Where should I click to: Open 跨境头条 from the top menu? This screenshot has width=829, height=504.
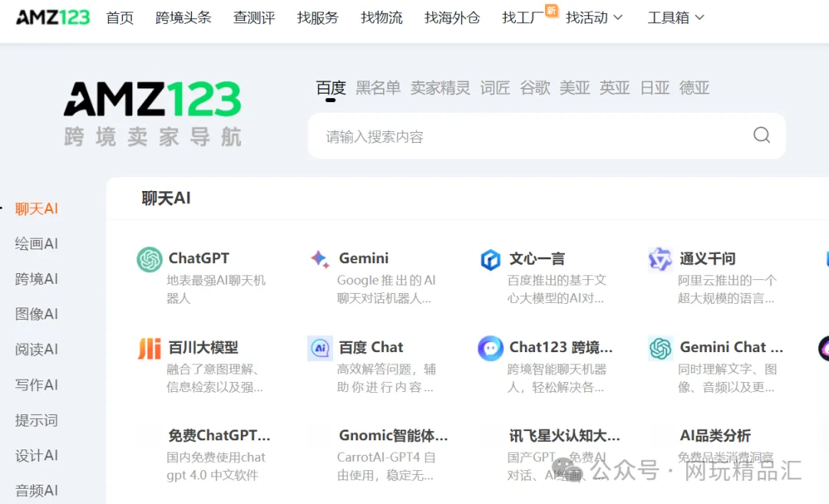tap(183, 18)
